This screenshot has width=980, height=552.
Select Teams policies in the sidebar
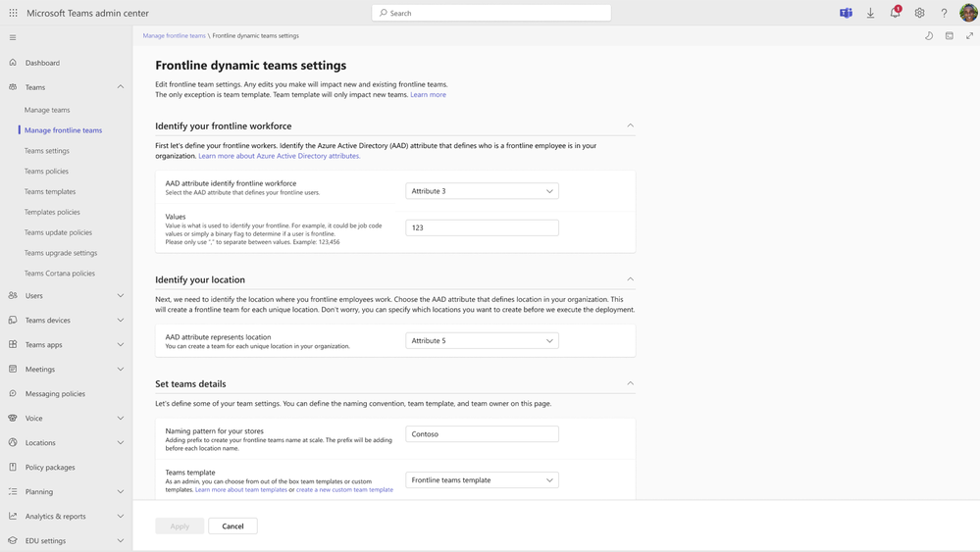pos(46,171)
